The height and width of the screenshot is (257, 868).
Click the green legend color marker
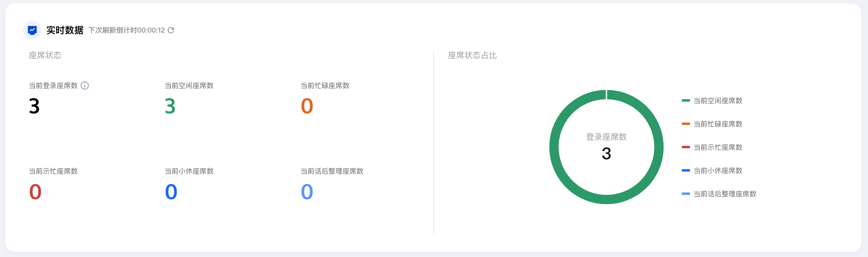685,101
